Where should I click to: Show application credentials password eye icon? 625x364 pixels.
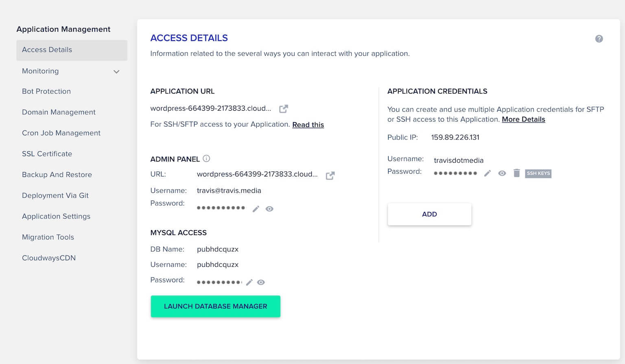502,173
